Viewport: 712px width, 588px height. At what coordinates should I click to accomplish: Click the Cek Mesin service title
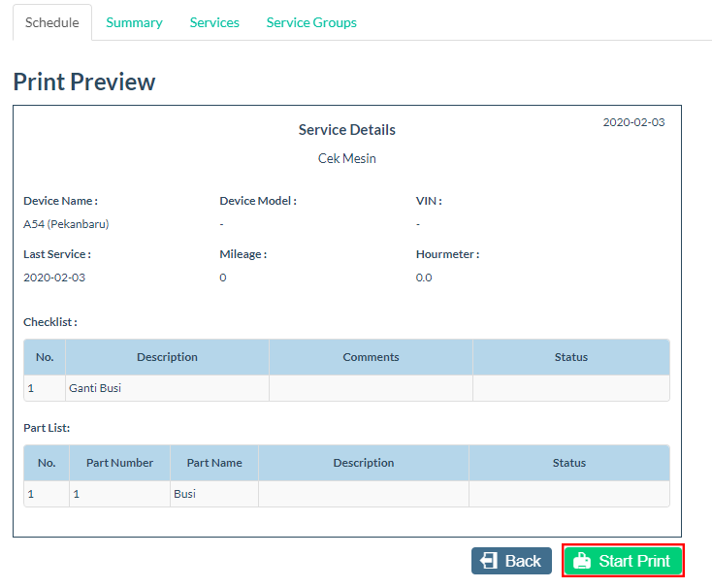346,158
